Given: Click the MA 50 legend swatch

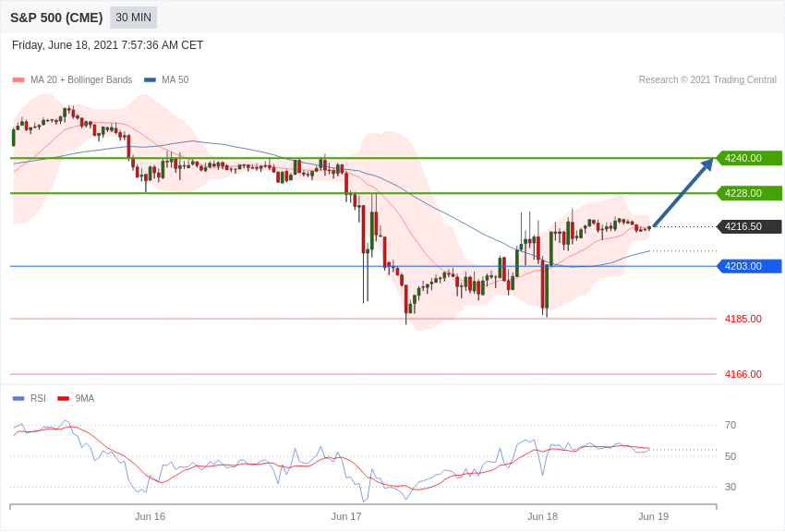Looking at the screenshot, I should [x=150, y=80].
